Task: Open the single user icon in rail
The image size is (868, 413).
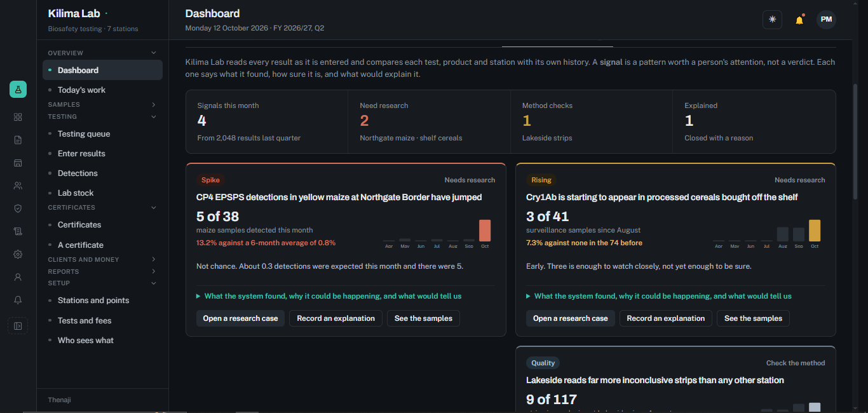Action: pos(18,277)
